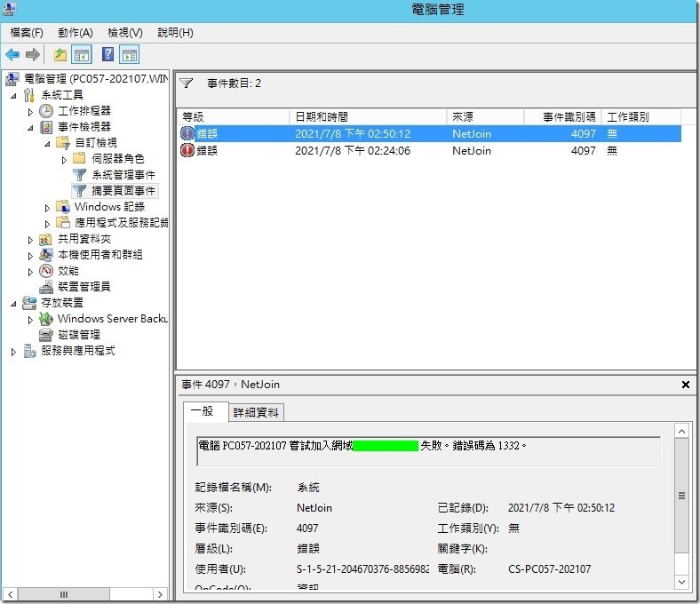
Task: Sort by the 來源 column header
Action: click(x=485, y=117)
